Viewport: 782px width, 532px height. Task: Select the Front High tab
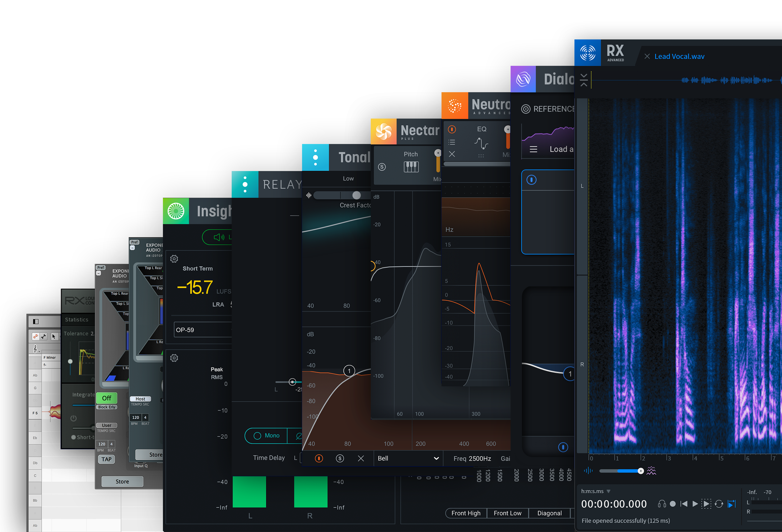click(466, 513)
